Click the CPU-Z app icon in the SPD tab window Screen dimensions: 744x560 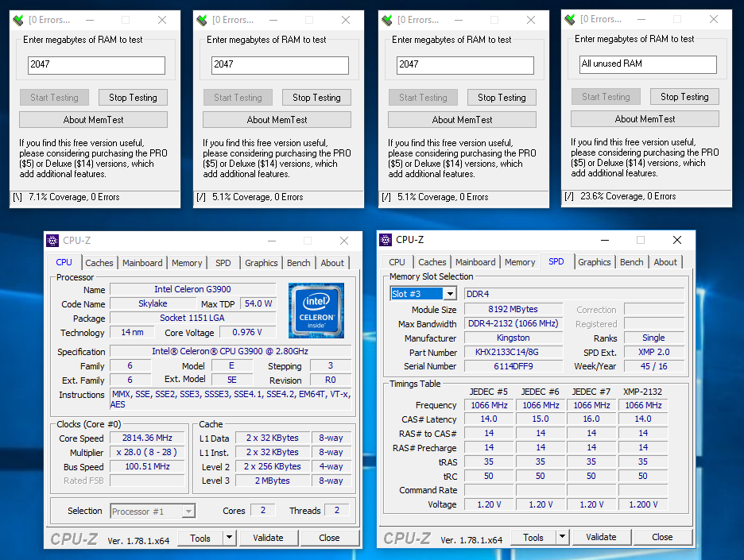[x=386, y=240]
